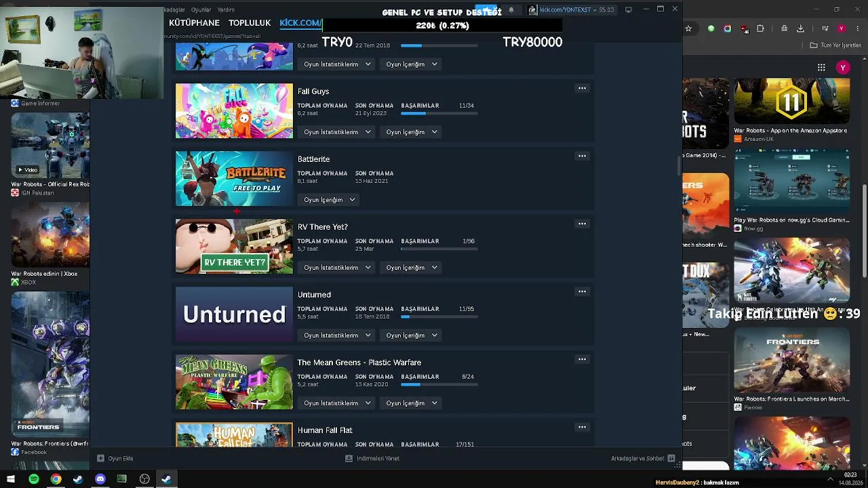Open the RV There Yet? three-dot options menu

pos(582,224)
